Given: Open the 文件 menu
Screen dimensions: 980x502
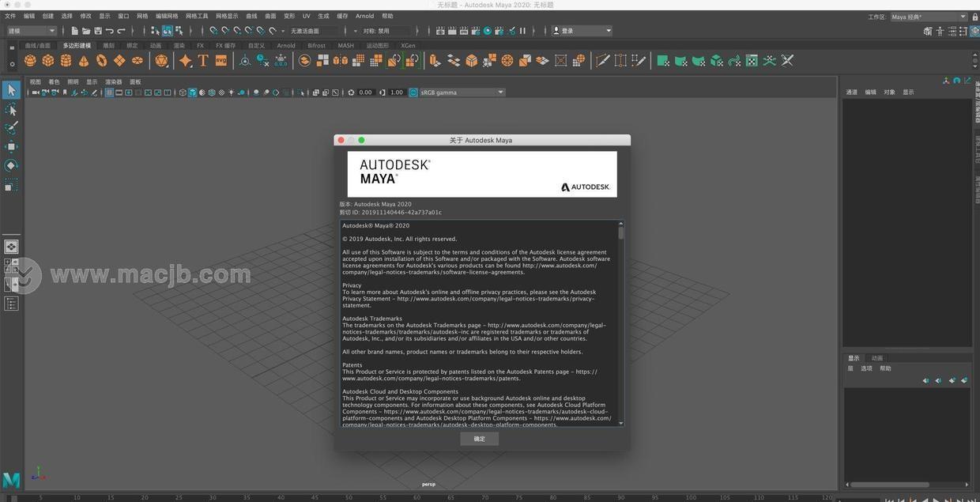Looking at the screenshot, I should click(x=10, y=16).
